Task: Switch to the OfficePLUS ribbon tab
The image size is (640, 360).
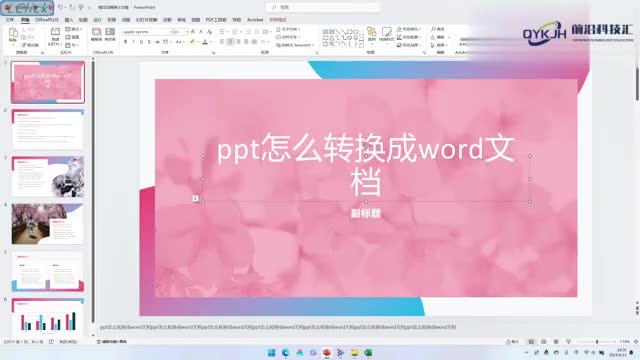Action: click(x=47, y=20)
